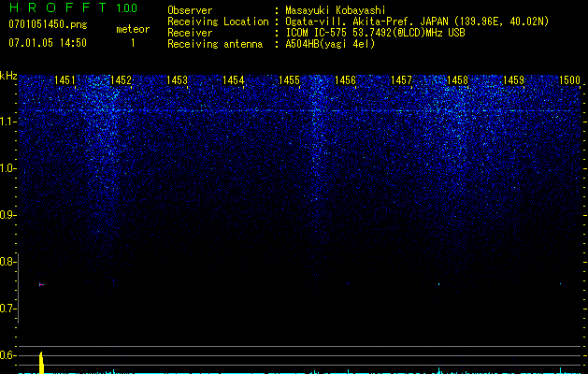The image size is (588, 374).
Task: Click the meteor label
Action: [133, 29]
